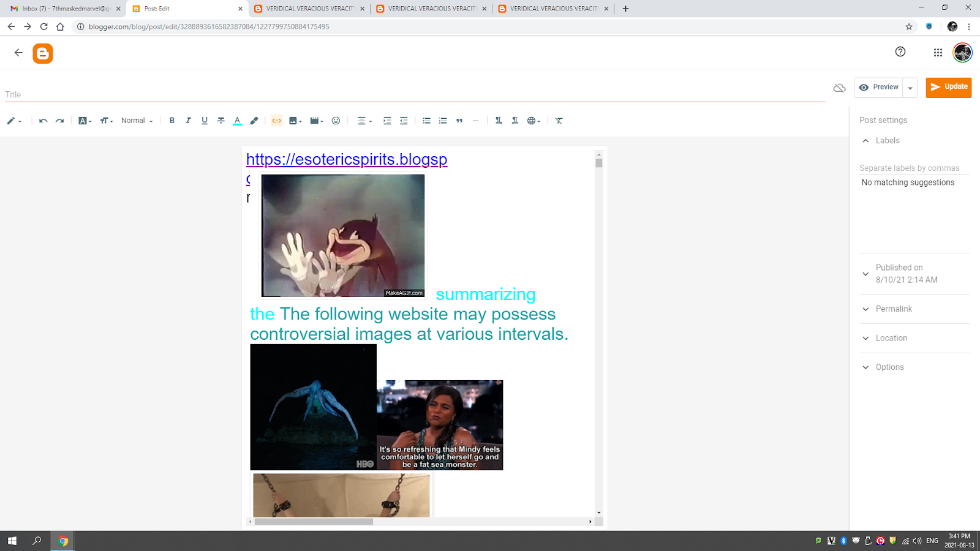This screenshot has width=980, height=551.
Task: Click the insert link button
Action: point(277,121)
